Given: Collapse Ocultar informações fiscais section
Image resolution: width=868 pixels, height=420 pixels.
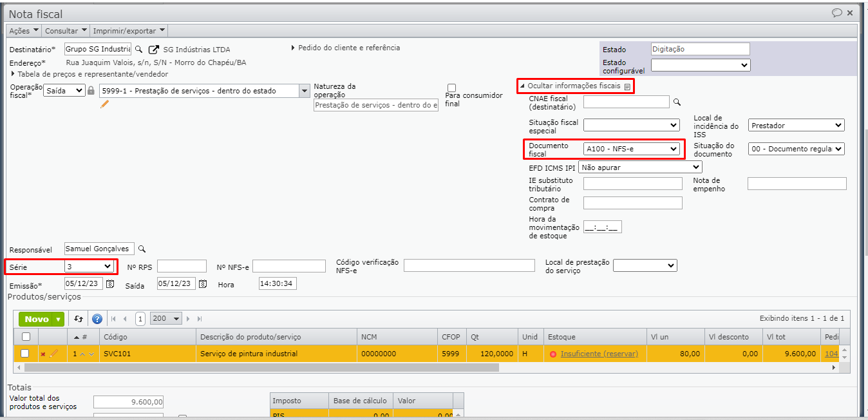Looking at the screenshot, I should point(571,86).
